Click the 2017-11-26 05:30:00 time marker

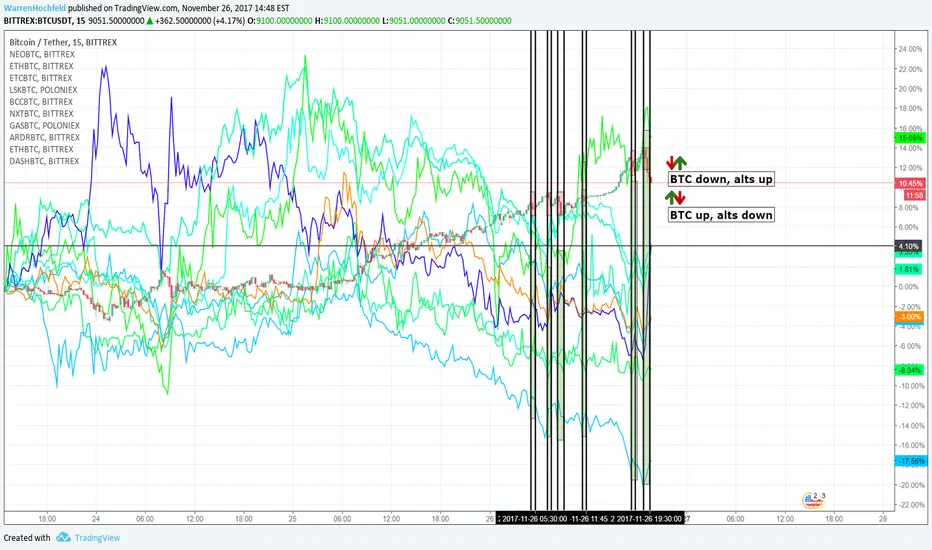(x=533, y=519)
